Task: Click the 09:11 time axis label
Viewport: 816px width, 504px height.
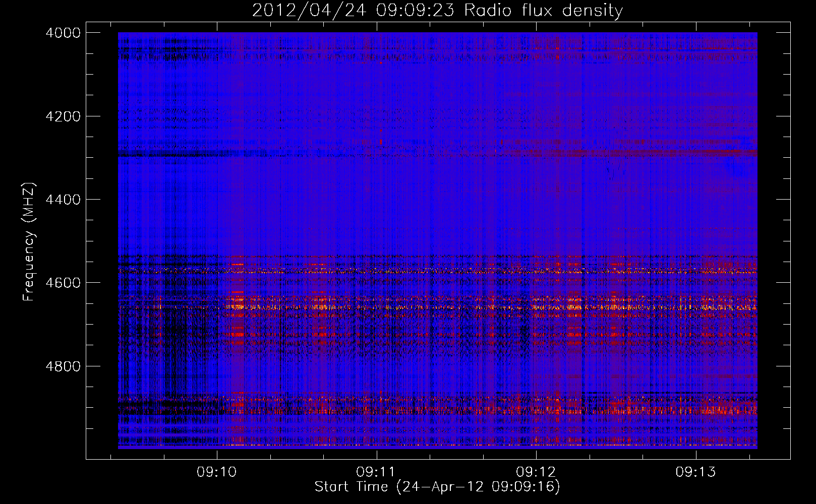Action: (376, 472)
